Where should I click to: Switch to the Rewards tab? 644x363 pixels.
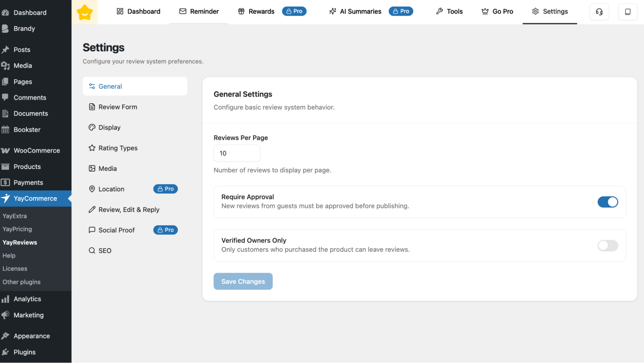(261, 11)
